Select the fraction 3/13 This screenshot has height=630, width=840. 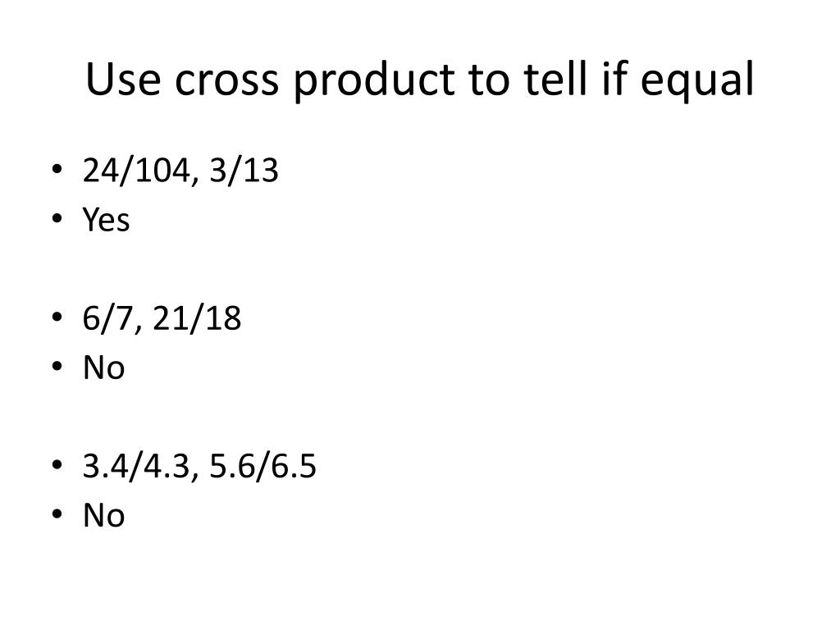[x=244, y=171]
